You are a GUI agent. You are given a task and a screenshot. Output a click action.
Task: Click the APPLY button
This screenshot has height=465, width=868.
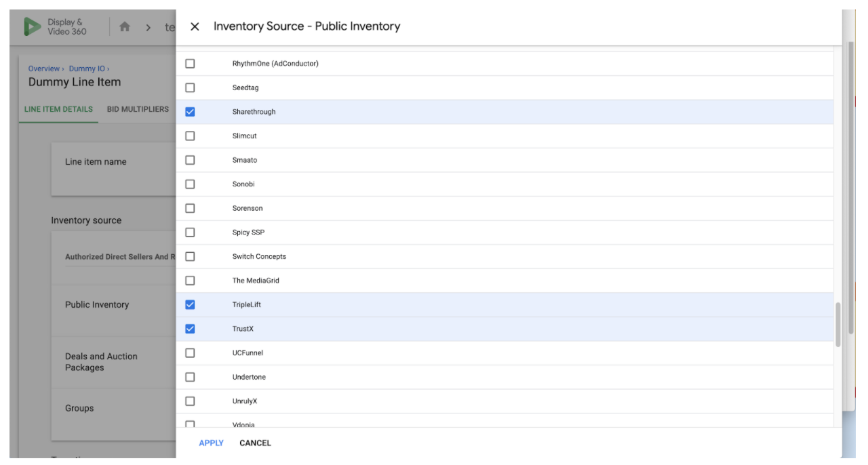click(x=211, y=443)
